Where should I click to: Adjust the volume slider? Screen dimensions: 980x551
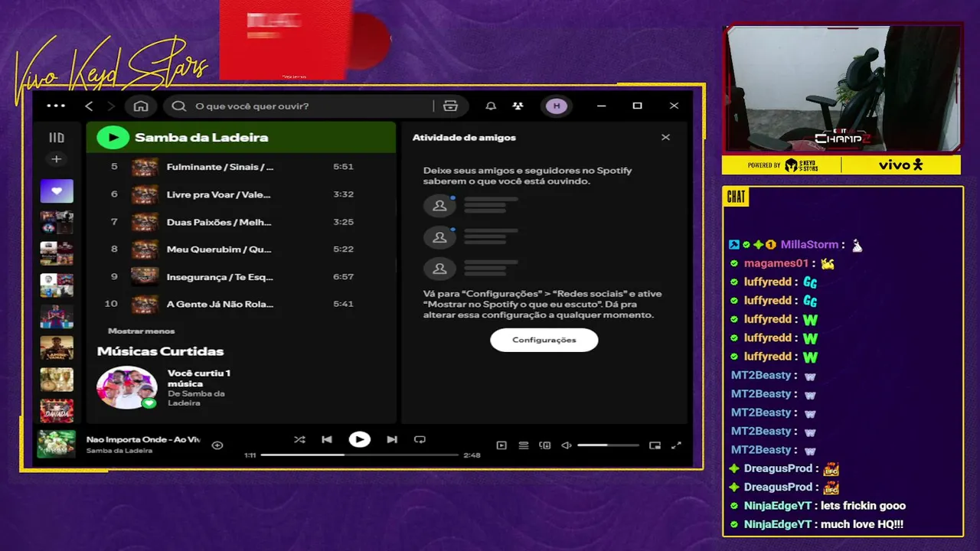click(x=608, y=445)
